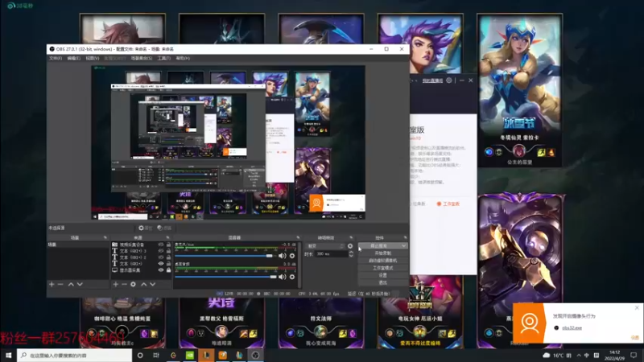Pop out the 混音器 dock with its header icon
644x362 pixels.
[x=298, y=237]
